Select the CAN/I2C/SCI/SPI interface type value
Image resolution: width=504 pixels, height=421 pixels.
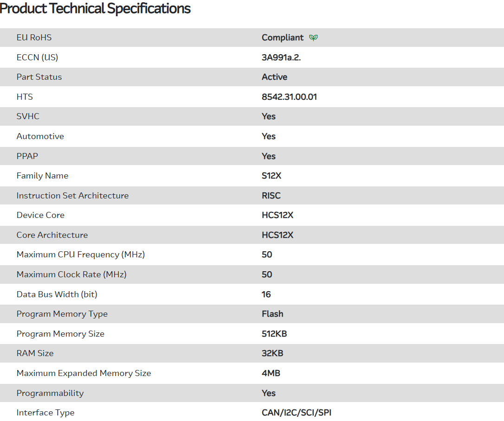tap(297, 413)
